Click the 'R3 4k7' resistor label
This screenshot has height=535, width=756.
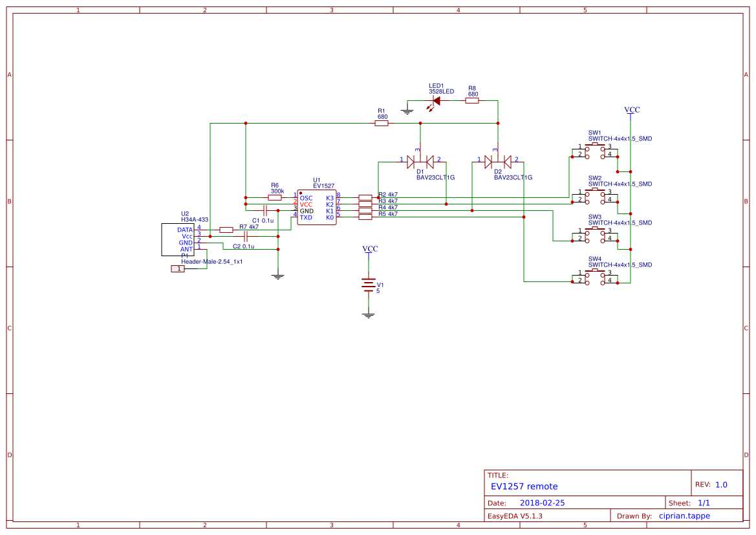tap(388, 201)
